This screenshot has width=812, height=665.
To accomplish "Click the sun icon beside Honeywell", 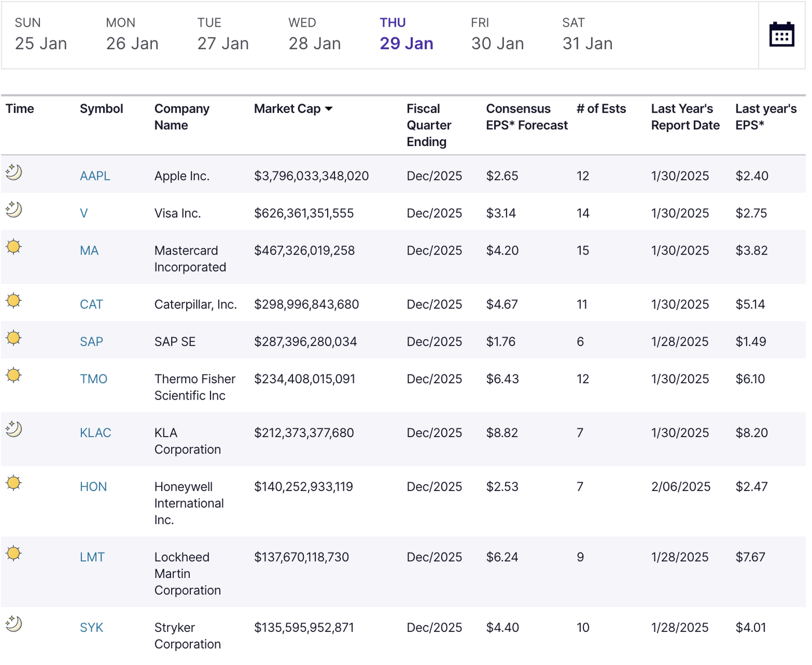I will [14, 483].
